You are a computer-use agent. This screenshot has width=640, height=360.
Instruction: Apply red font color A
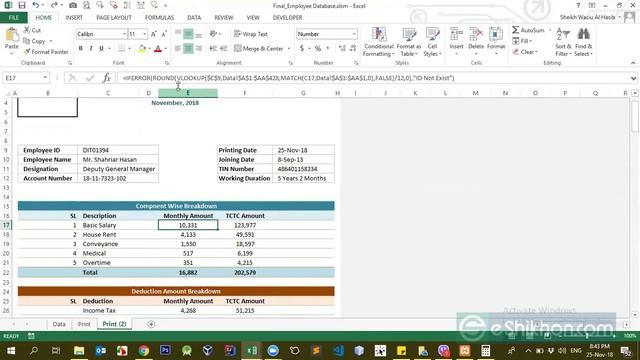tap(158, 49)
